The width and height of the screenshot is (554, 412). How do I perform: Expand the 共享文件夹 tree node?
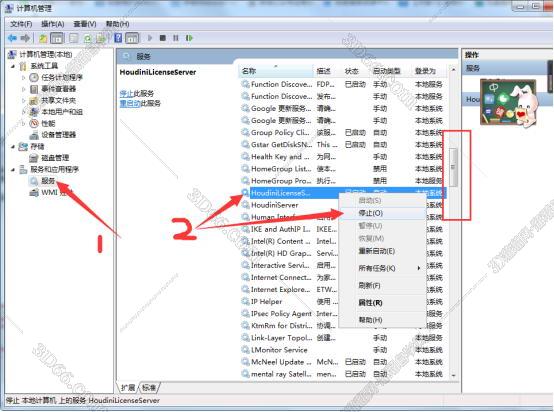[24, 101]
